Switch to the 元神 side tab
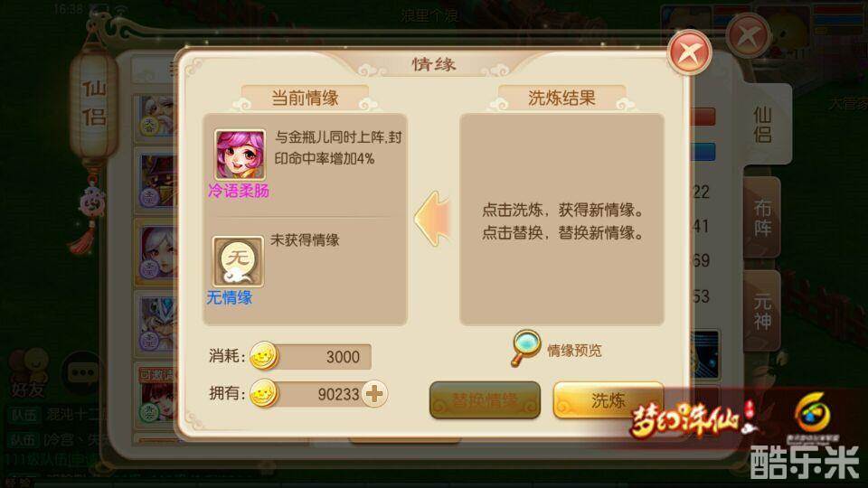Viewport: 868px width, 488px height. coord(761,312)
